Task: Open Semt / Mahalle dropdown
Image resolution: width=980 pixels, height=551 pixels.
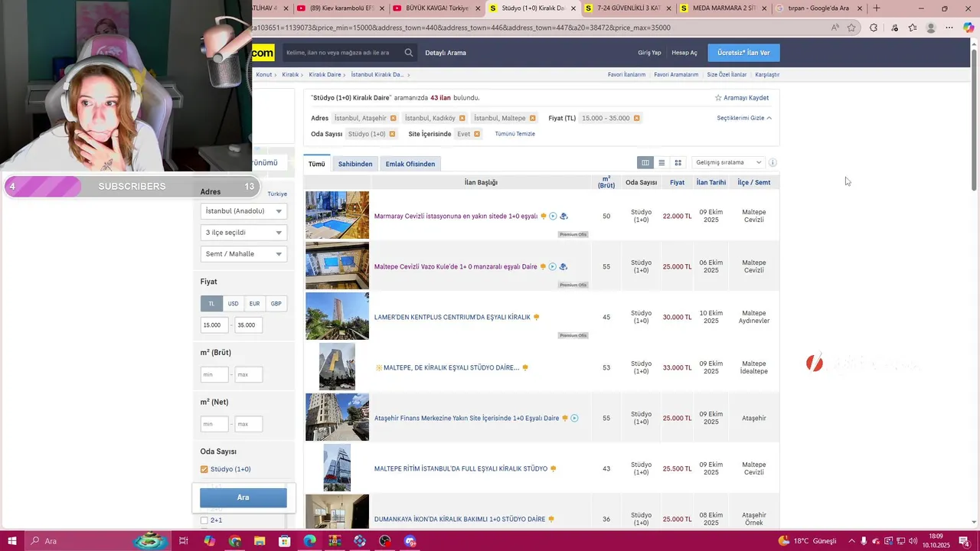Action: (x=243, y=254)
